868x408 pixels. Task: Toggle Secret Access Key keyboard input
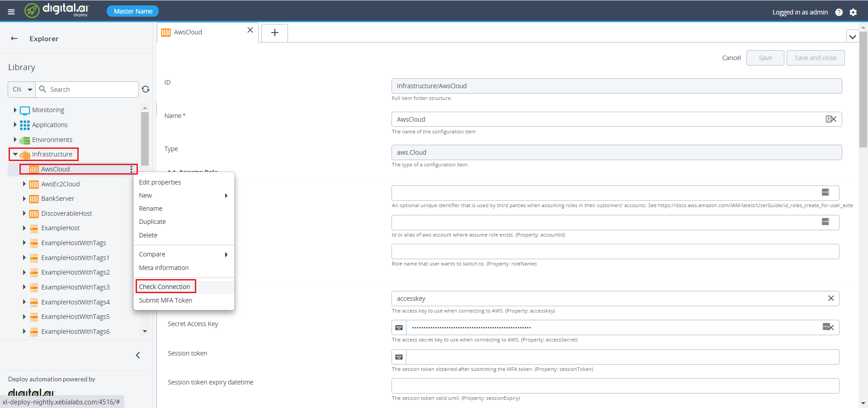pyautogui.click(x=398, y=327)
